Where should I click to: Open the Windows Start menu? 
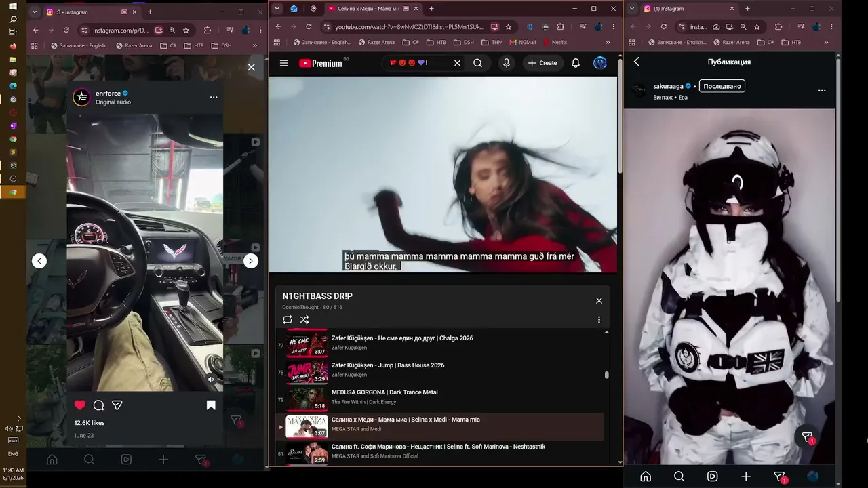pyautogui.click(x=13, y=6)
